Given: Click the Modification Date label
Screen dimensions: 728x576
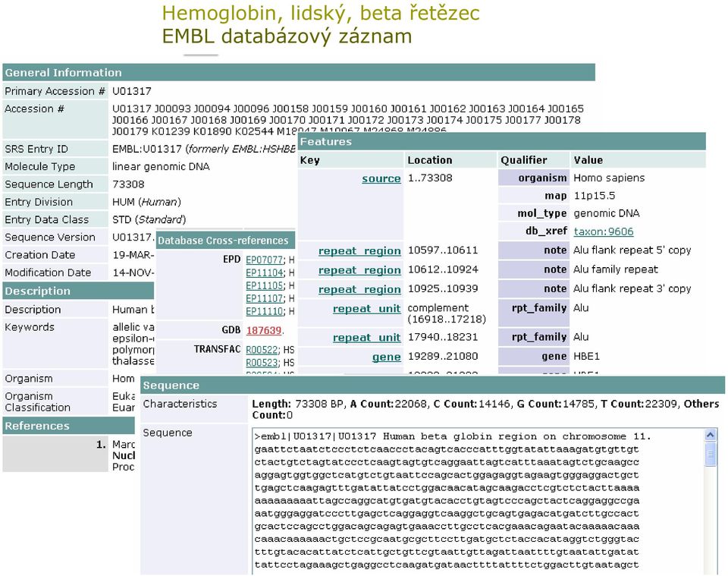Looking at the screenshot, I should [48, 272].
